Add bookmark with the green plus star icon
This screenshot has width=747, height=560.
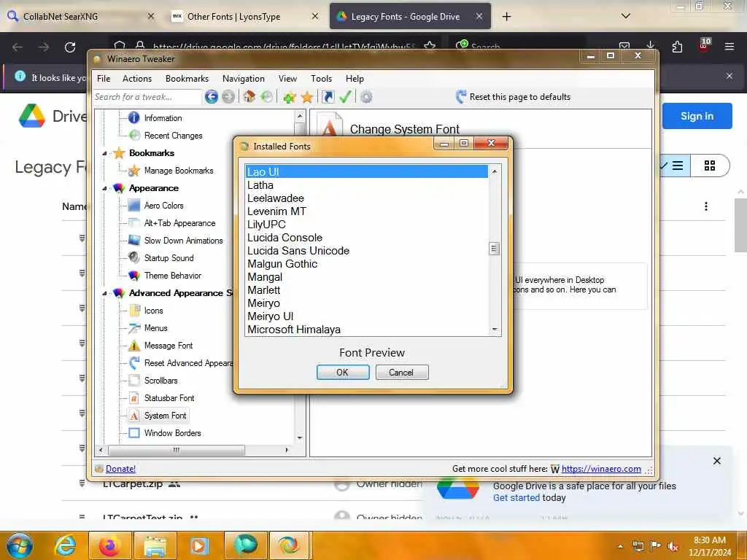[289, 97]
